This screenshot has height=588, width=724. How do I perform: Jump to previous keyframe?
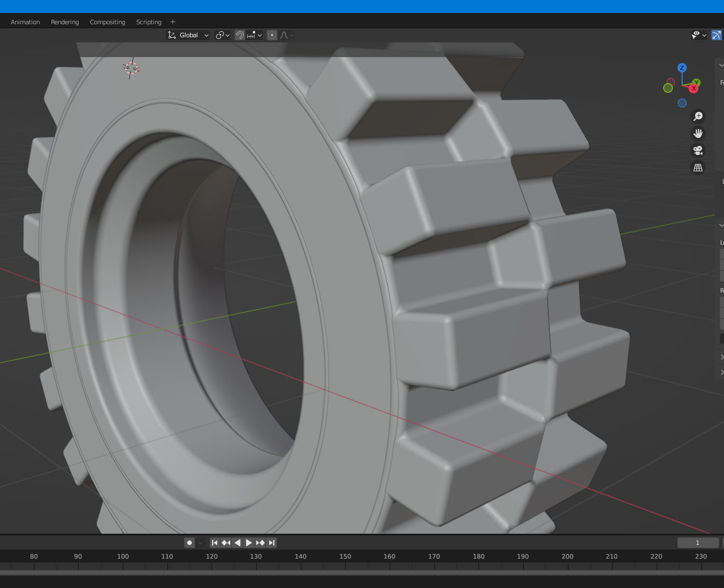[226, 543]
